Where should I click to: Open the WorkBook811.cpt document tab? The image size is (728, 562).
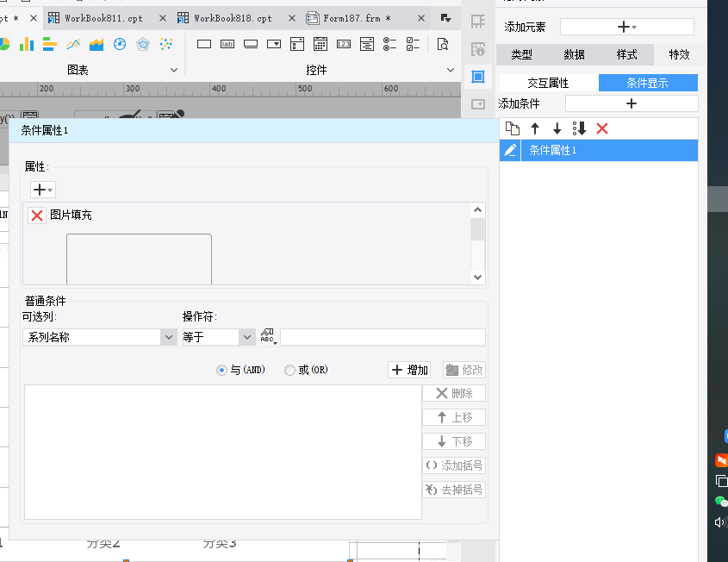[x=103, y=18]
